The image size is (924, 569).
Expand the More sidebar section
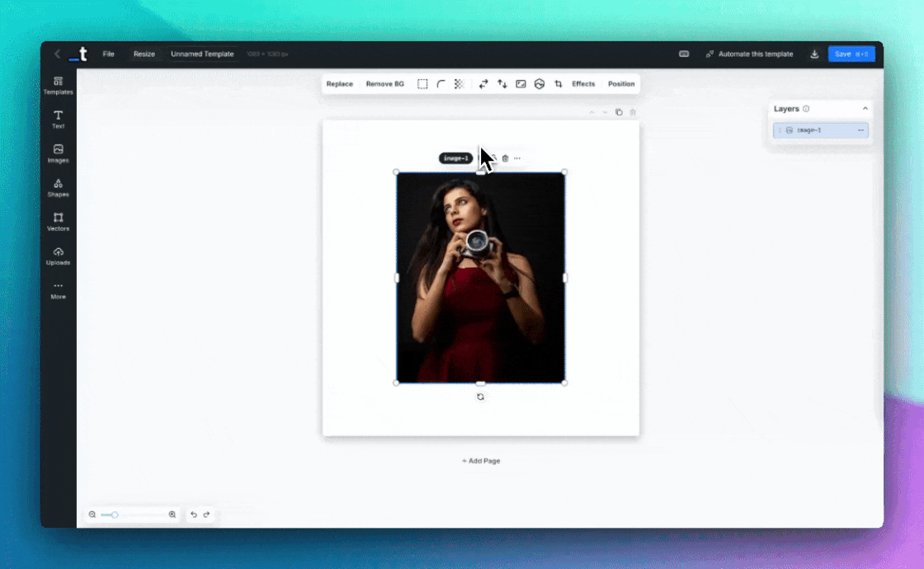coord(58,289)
